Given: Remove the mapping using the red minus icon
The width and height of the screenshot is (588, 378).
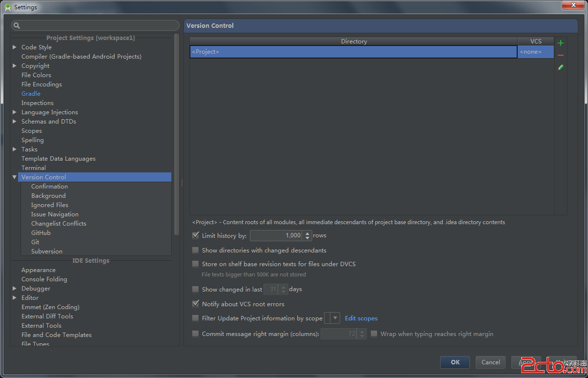Looking at the screenshot, I should (561, 55).
